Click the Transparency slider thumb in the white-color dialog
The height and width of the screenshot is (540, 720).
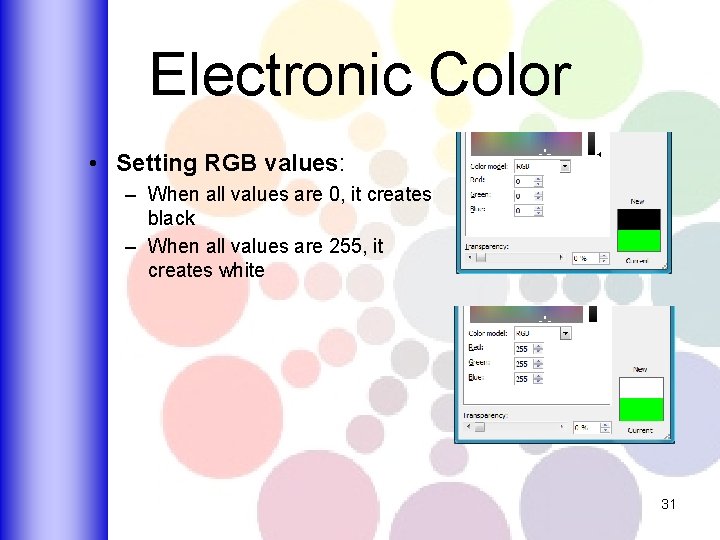pos(479,427)
